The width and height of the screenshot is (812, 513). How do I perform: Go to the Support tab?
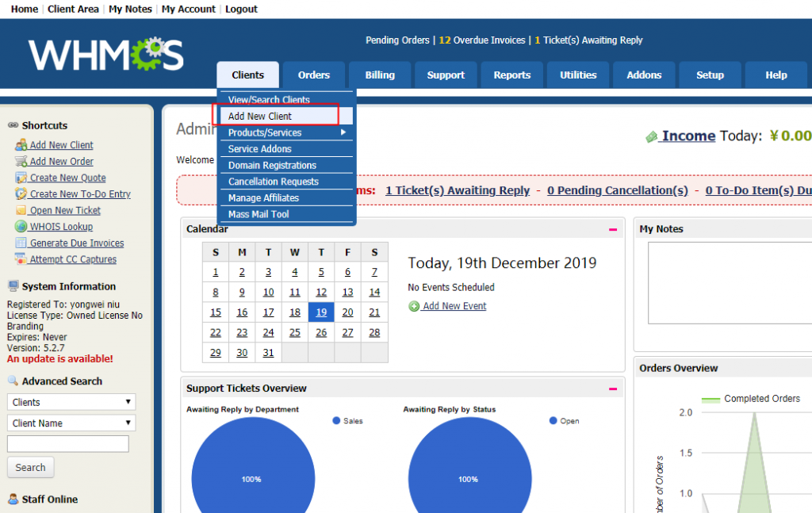[x=446, y=75]
